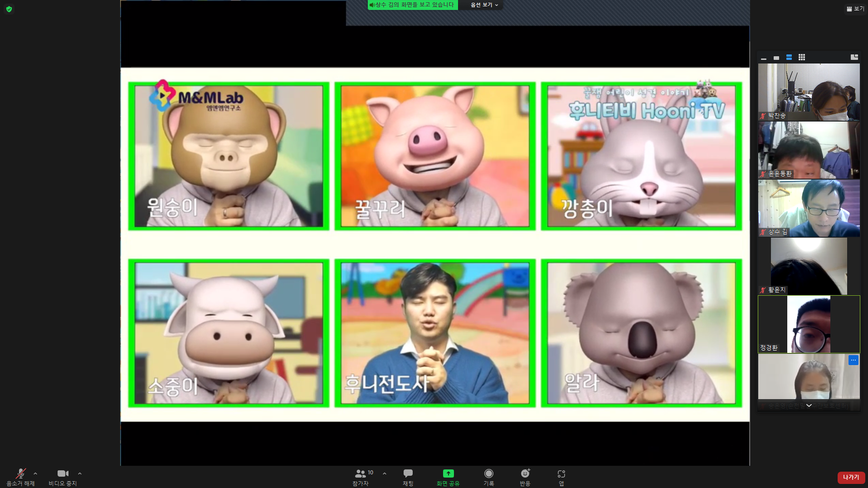Click the green encryption shield icon

pos(9,9)
